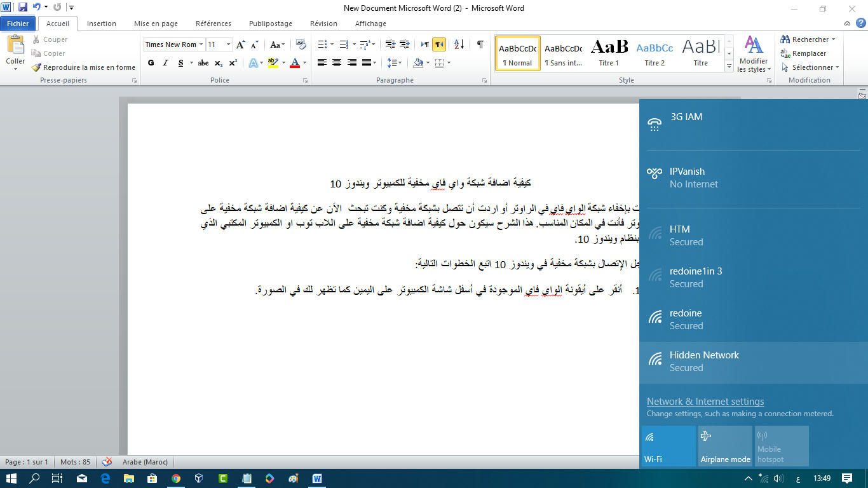868x488 pixels.
Task: Open Network & Internet settings link
Action: coord(705,402)
